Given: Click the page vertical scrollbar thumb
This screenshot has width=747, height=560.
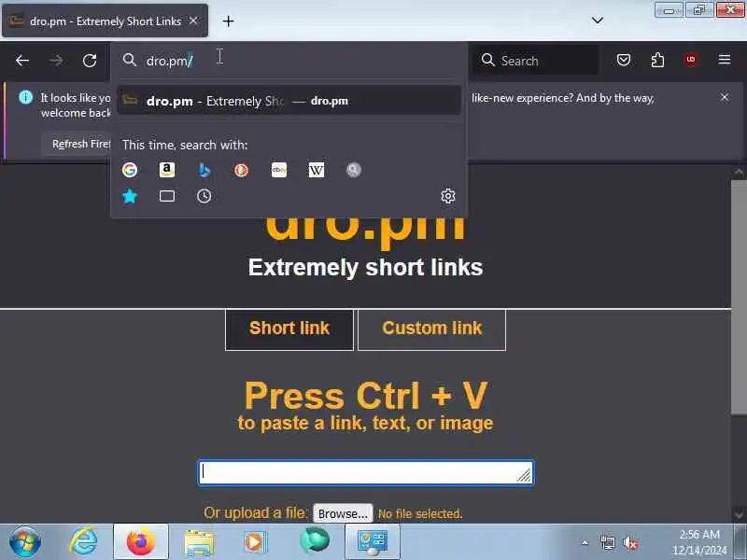Looking at the screenshot, I should tap(739, 297).
